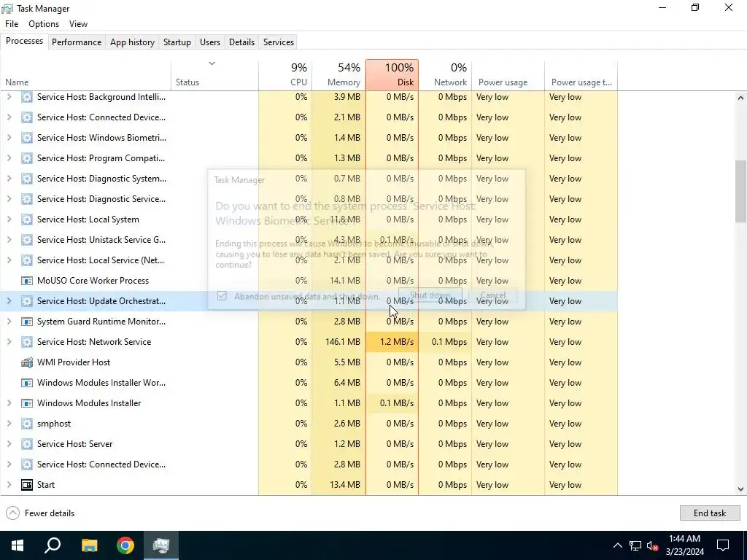Click the scrollbar up arrow
The height and width of the screenshot is (560, 747).
(740, 98)
